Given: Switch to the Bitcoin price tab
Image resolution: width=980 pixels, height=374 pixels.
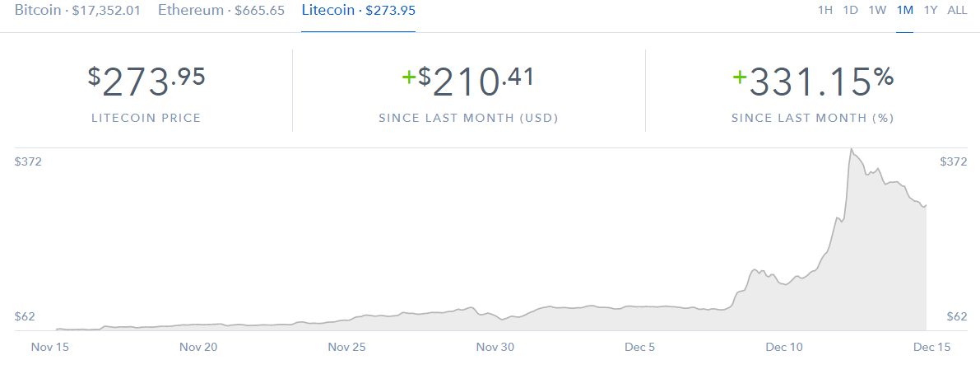Looking at the screenshot, I should [x=77, y=10].
